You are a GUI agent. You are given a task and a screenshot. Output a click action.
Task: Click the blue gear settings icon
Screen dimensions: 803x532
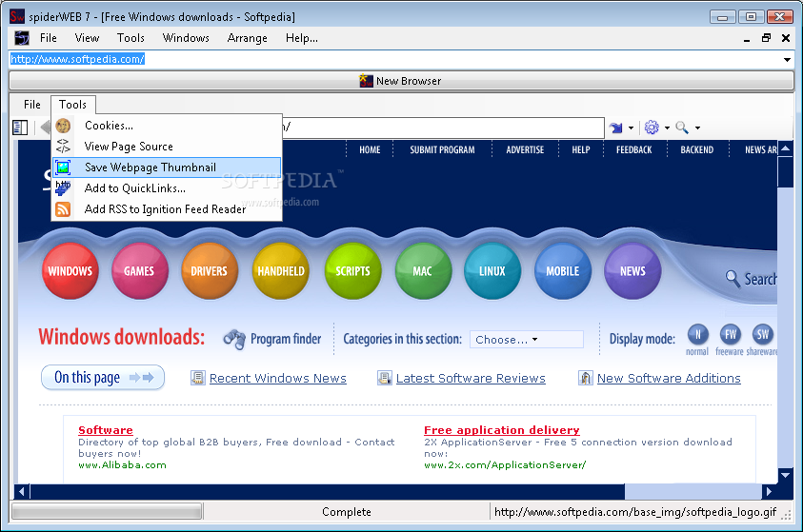(652, 128)
